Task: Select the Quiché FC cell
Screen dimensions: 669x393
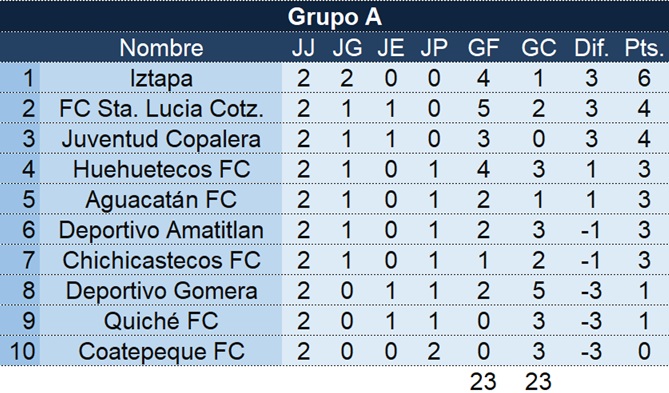Action: 161,320
